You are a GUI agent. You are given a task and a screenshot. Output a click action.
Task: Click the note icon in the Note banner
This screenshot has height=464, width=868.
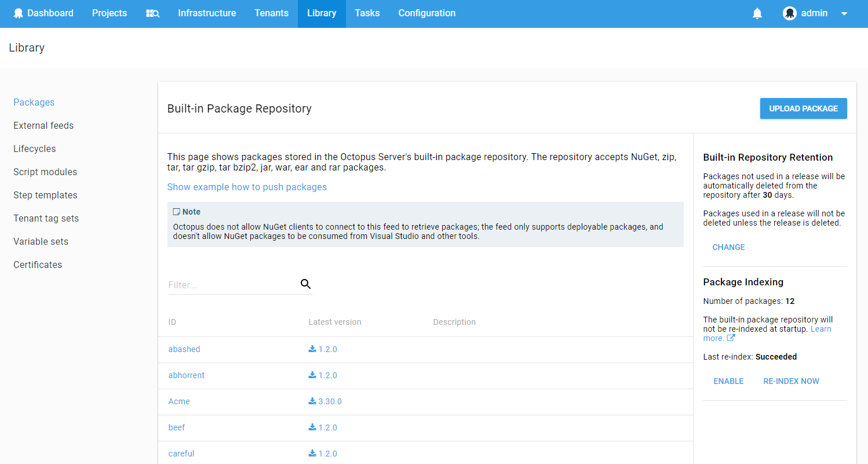[x=176, y=211]
